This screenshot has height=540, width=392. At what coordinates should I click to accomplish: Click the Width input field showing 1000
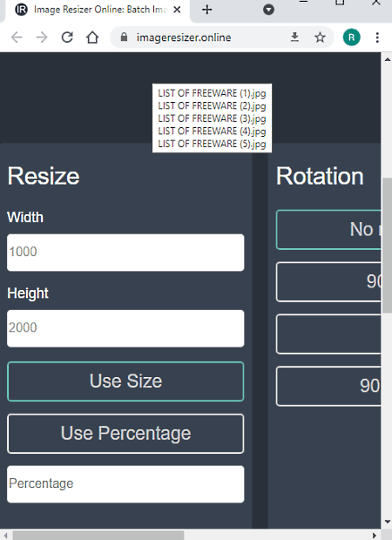(125, 253)
